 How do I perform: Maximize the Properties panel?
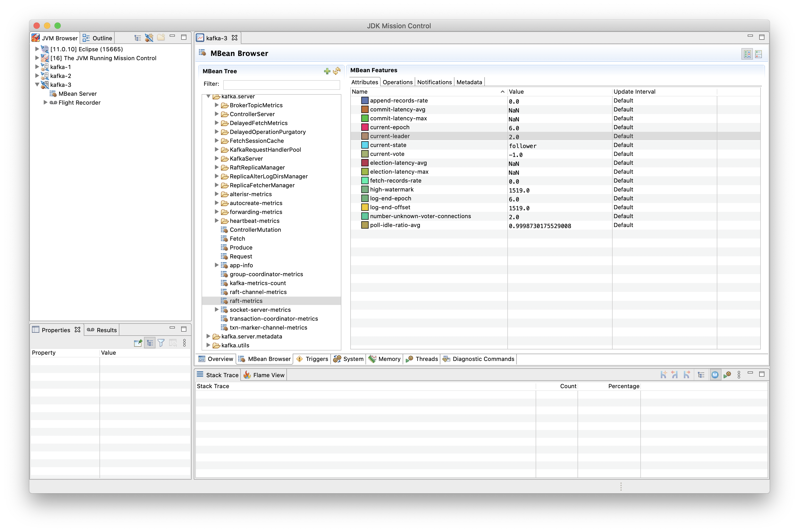184,329
